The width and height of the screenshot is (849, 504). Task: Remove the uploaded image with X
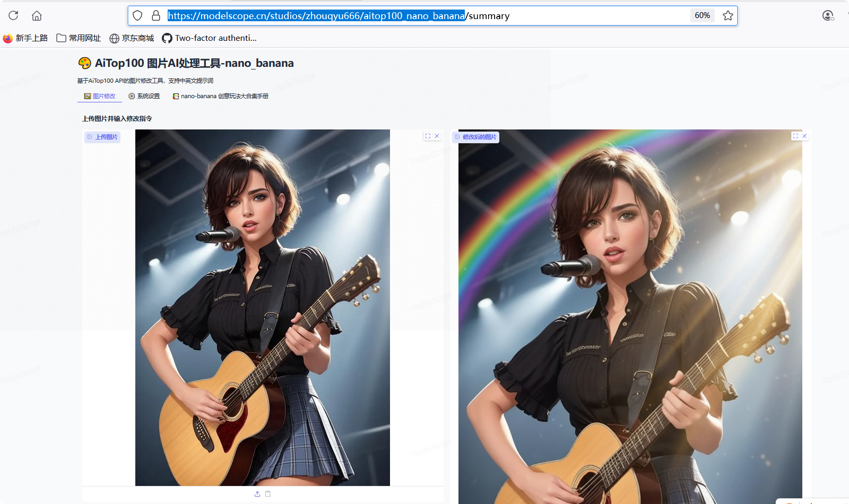tap(437, 136)
